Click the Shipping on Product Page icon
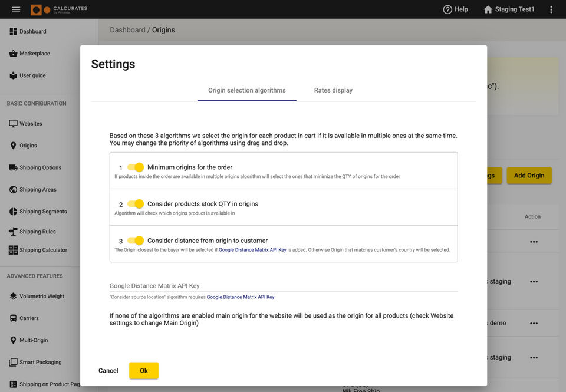The height and width of the screenshot is (392, 566). [13, 384]
